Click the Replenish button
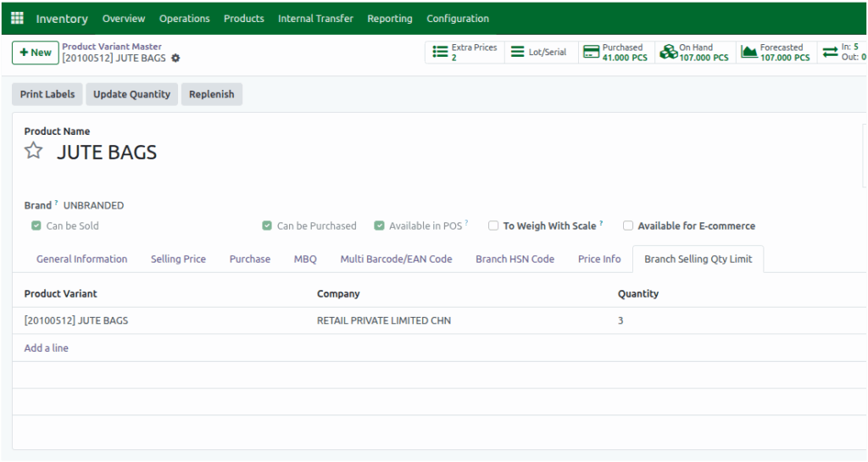The height and width of the screenshot is (462, 868). pyautogui.click(x=211, y=94)
